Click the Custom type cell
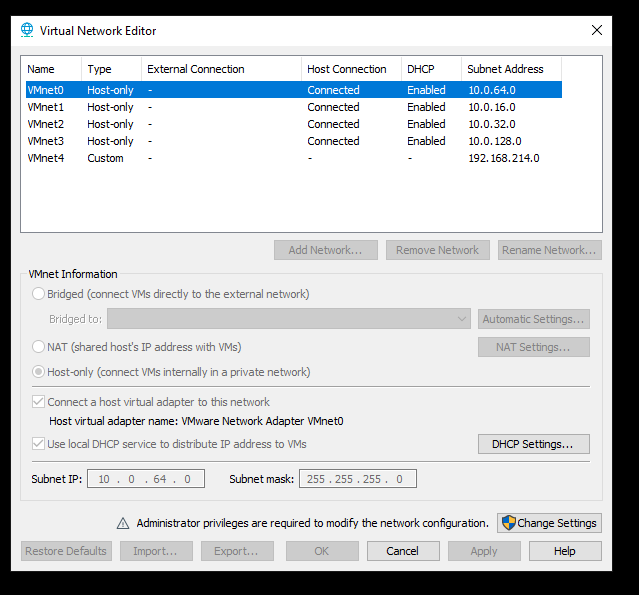639x595 pixels. click(x=105, y=158)
